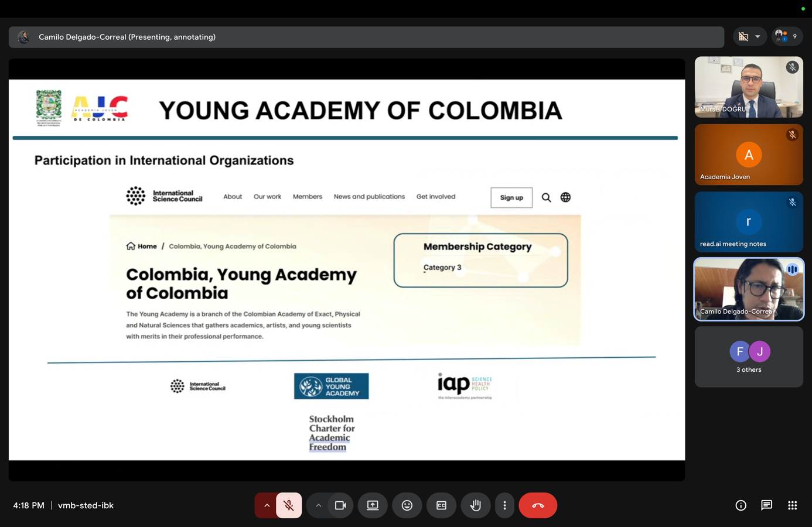Click the Present now screen share icon
This screenshot has width=812, height=527.
coord(373,505)
